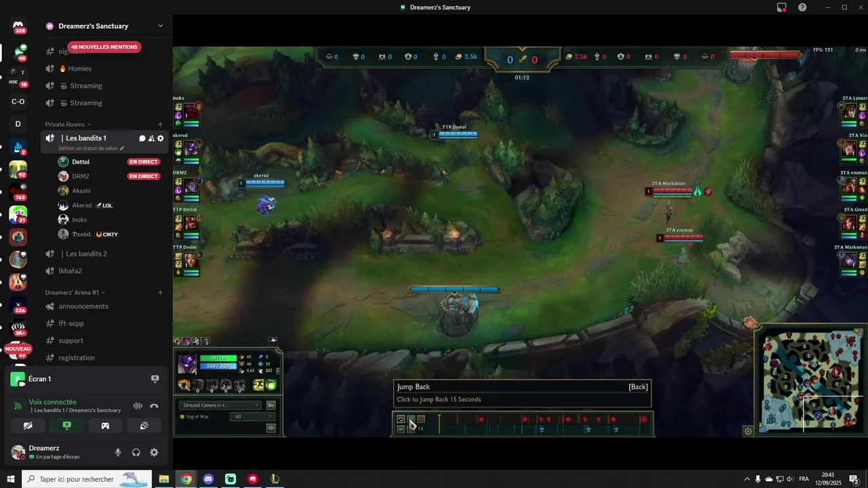Screen dimensions: 868x488
Task: Select 2TA Lynxer portrait on right scoreboard
Action: (x=849, y=112)
